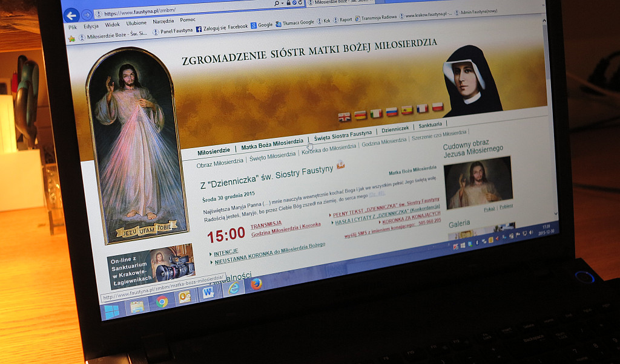Open Google Chrome from the taskbar
This screenshot has height=364, width=620.
pos(161,302)
